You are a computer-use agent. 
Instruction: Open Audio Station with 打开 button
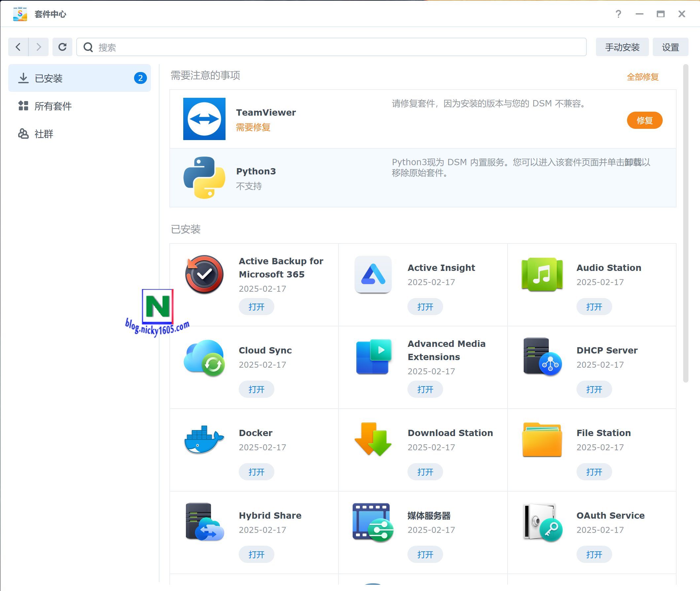594,307
